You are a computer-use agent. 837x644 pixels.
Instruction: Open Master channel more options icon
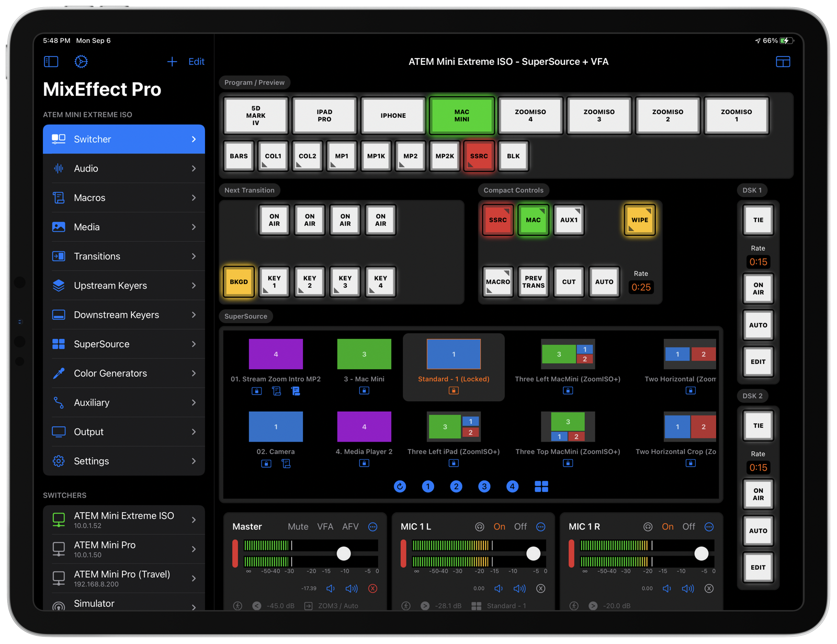pos(372,527)
